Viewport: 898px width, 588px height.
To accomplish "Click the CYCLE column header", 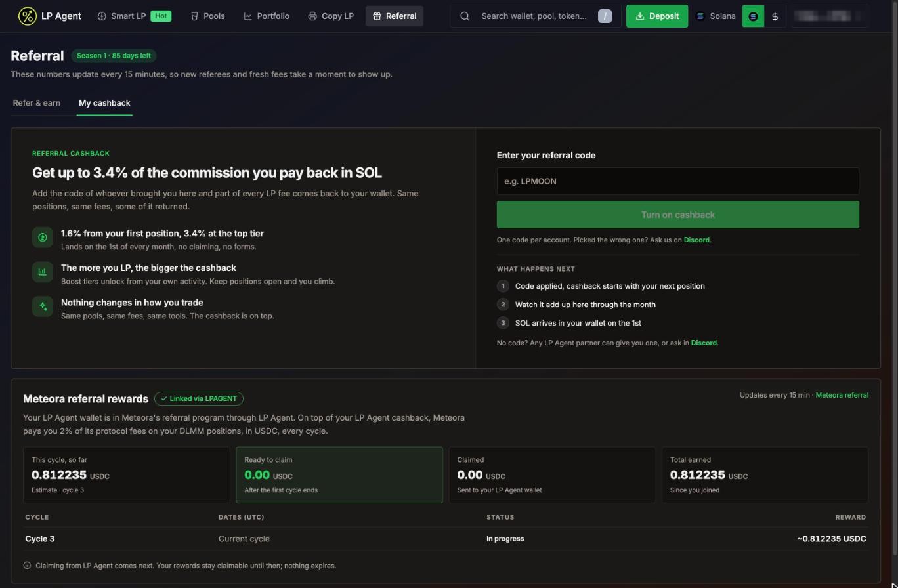I will coord(37,517).
